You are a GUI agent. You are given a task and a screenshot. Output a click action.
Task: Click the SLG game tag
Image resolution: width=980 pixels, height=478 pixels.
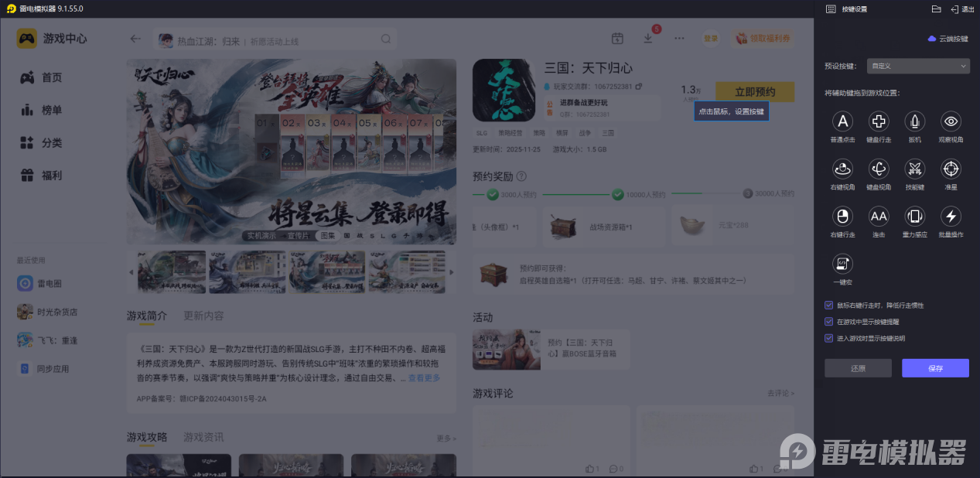pyautogui.click(x=482, y=133)
